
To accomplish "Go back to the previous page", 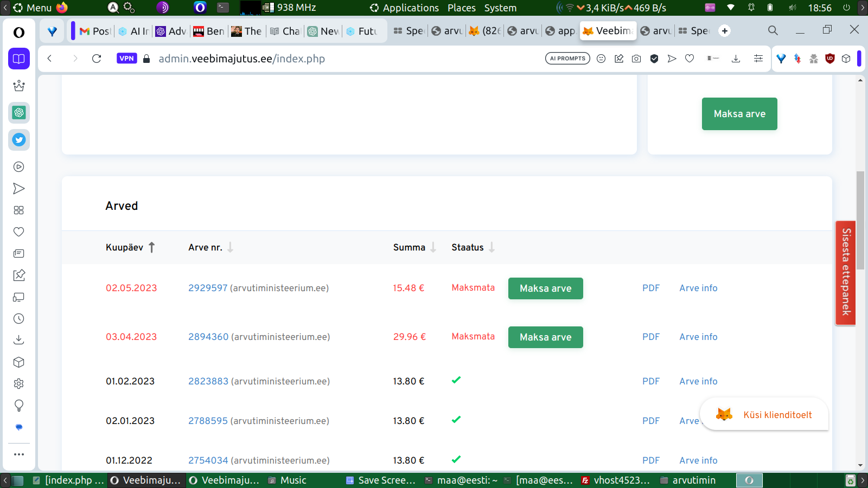I will [49, 59].
